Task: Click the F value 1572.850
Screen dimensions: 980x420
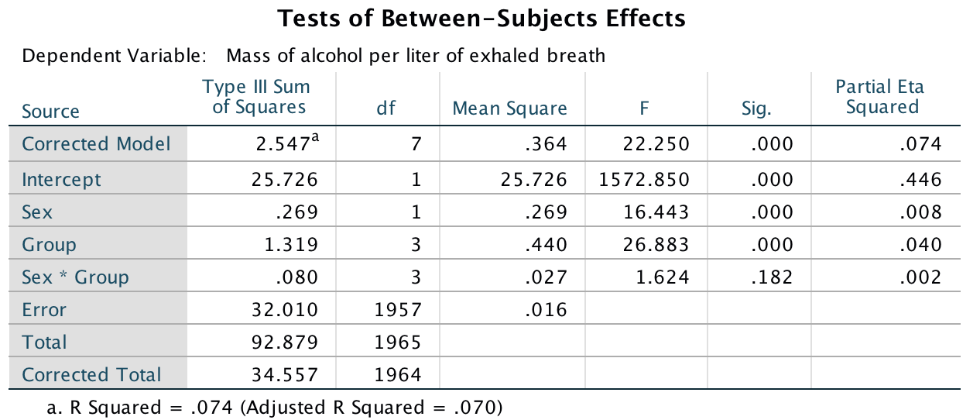Action: coord(644,180)
